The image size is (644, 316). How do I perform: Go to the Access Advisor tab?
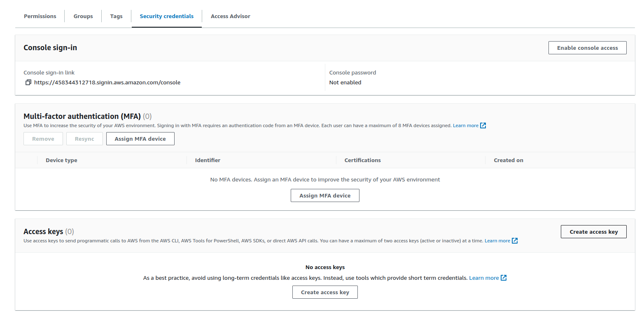[x=230, y=16]
